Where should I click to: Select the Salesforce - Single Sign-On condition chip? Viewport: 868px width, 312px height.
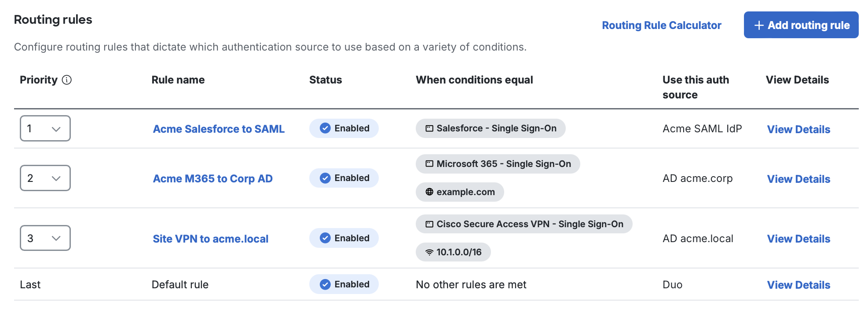(491, 128)
